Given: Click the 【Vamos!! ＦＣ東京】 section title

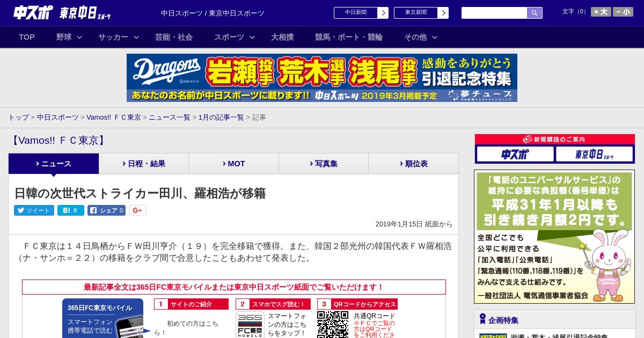Looking at the screenshot, I should (58, 141).
